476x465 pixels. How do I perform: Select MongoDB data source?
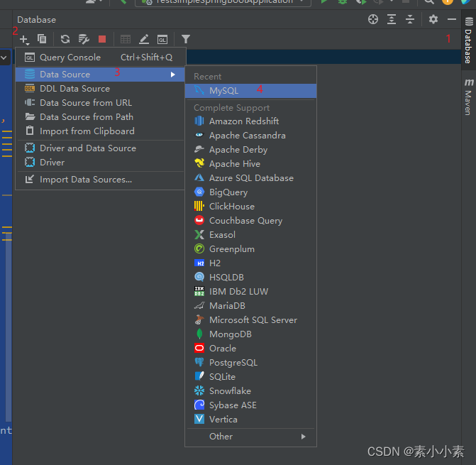click(250, 334)
